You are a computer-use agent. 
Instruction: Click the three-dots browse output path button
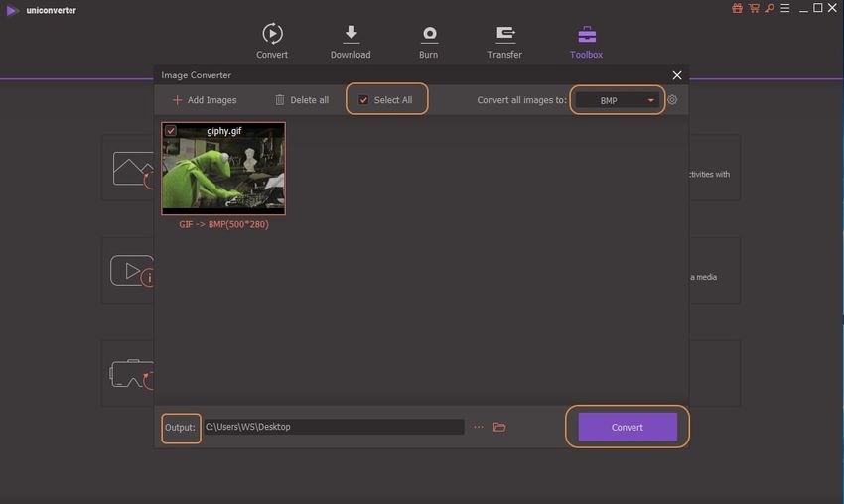(x=478, y=427)
